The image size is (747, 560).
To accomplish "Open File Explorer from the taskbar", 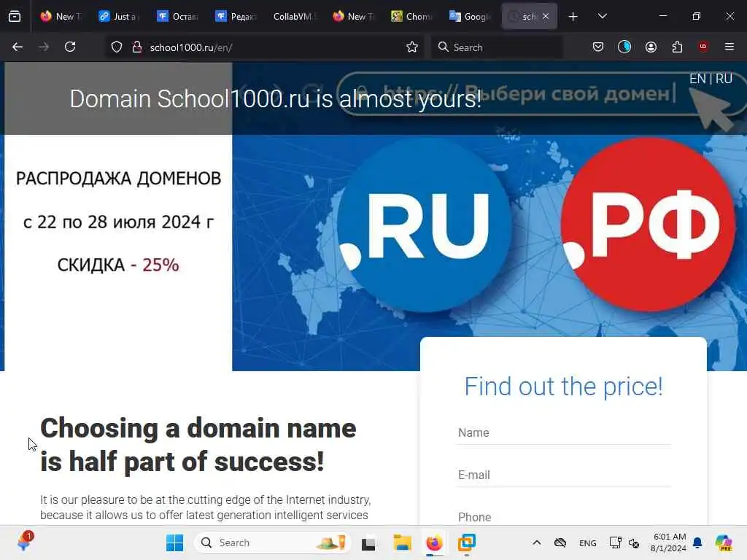I will click(402, 542).
